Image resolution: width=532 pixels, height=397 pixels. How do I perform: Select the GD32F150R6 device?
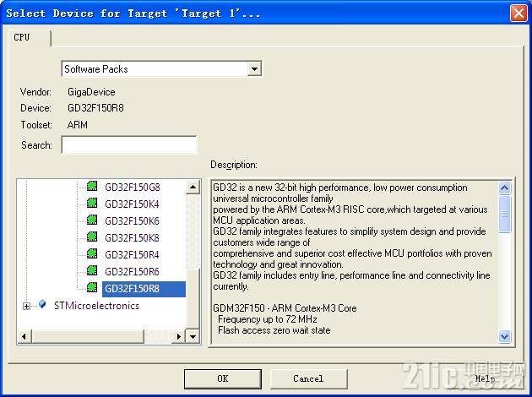click(132, 272)
